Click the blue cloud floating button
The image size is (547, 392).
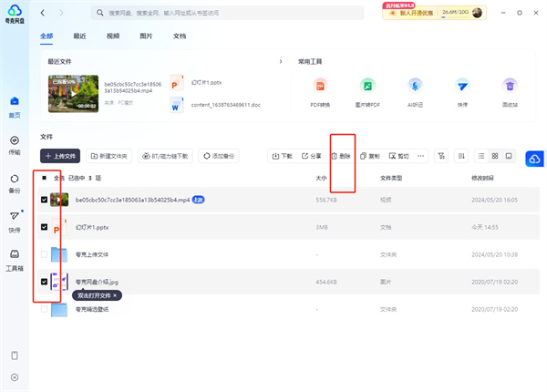coord(534,159)
